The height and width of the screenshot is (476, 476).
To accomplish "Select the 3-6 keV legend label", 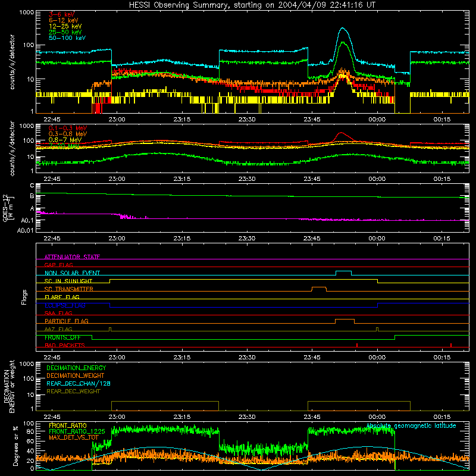I will coord(61,14).
